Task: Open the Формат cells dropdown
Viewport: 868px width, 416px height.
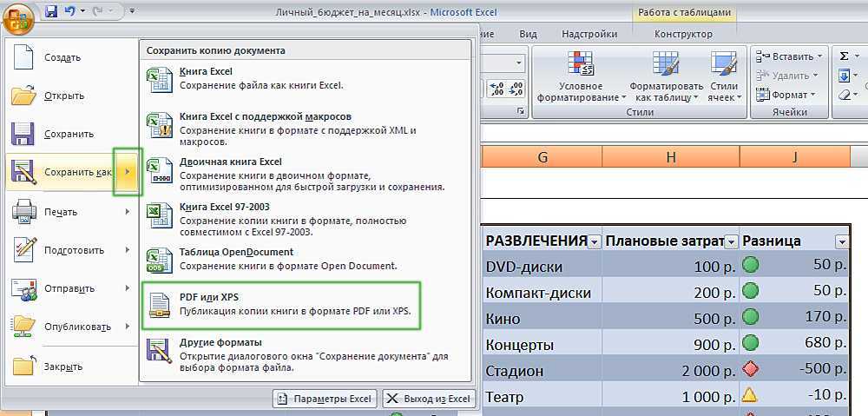Action: (x=786, y=95)
